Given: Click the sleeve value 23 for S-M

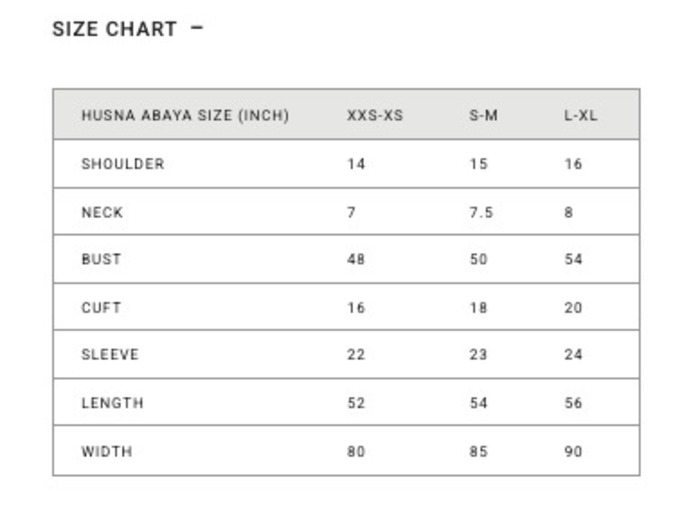Looking at the screenshot, I should 478,354.
